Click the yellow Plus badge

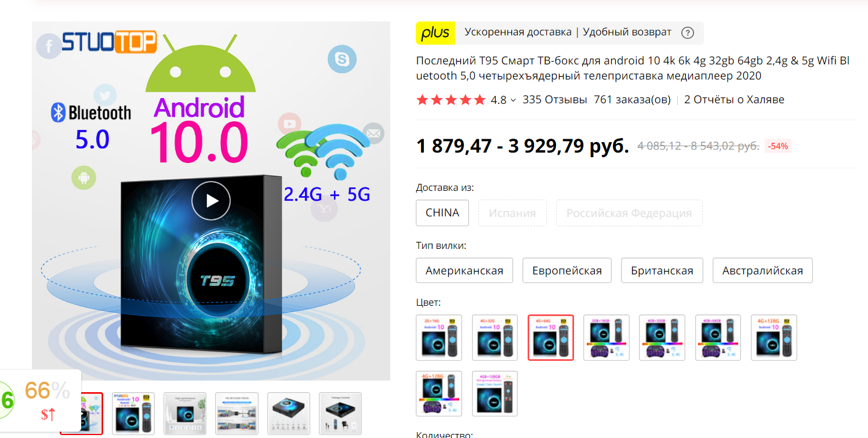(435, 33)
